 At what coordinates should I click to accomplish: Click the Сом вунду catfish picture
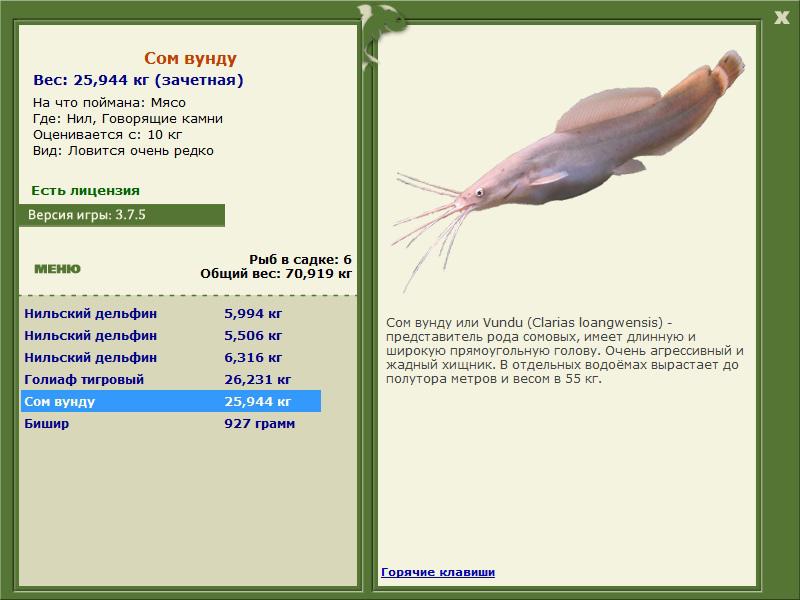(568, 171)
